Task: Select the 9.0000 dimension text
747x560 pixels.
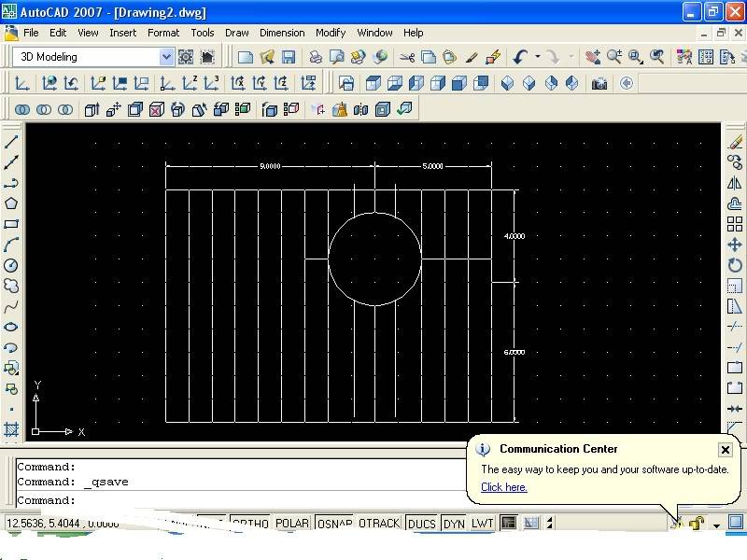Action: (x=270, y=166)
